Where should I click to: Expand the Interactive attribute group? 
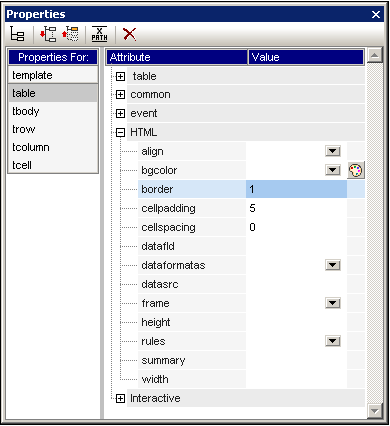[120, 398]
